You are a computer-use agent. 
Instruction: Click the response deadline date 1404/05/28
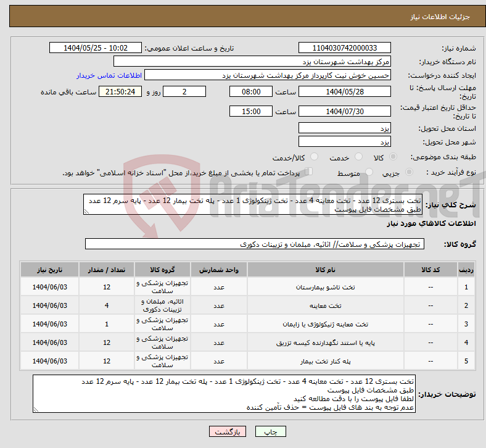pos(344,91)
